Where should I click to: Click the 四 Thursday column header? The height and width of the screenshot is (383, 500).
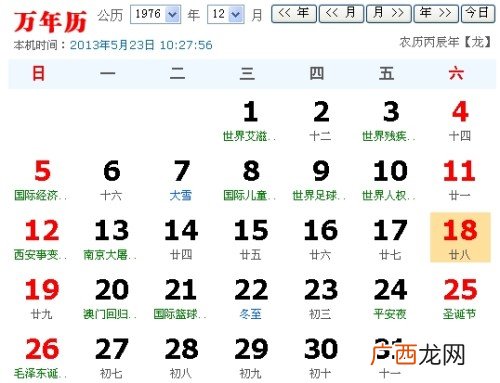[x=317, y=73]
